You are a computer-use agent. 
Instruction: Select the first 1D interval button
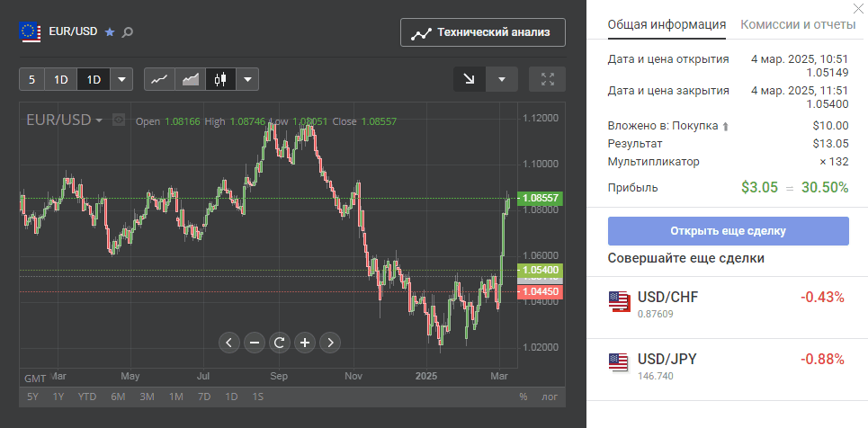pos(61,79)
